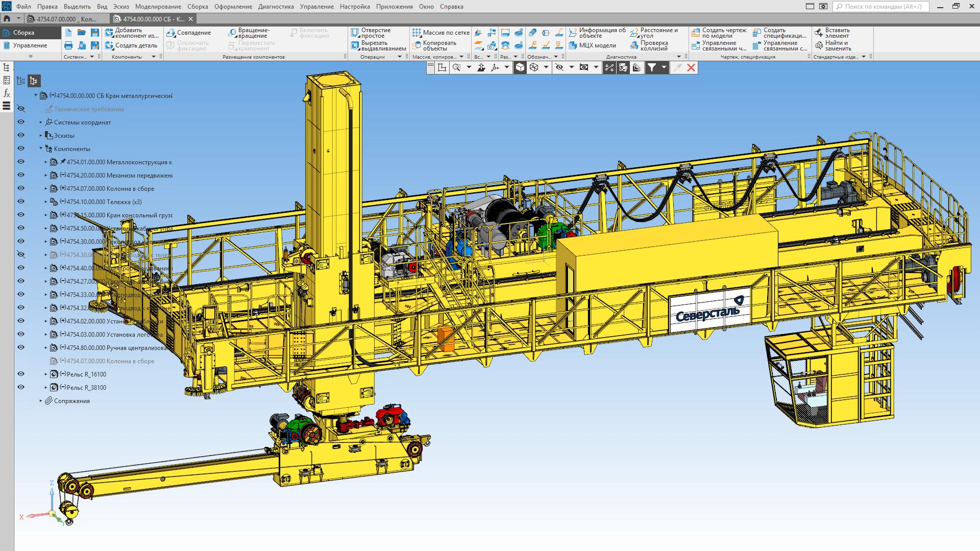Hide the Рельс R_16100 component

pyautogui.click(x=21, y=374)
